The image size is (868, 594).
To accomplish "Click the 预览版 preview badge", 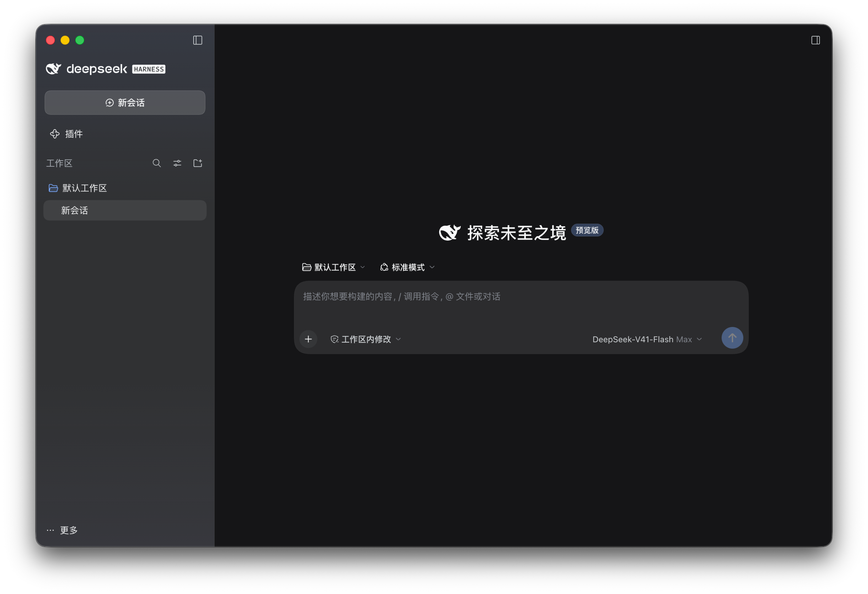I will click(x=587, y=230).
